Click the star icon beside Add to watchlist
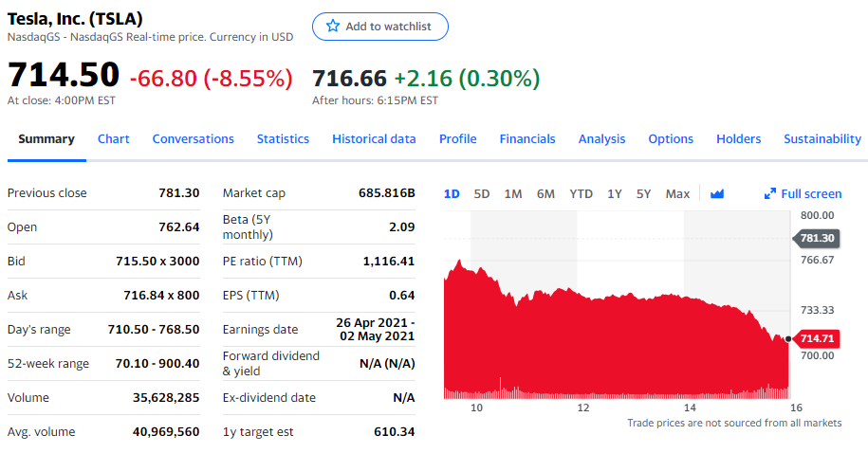 (x=333, y=26)
